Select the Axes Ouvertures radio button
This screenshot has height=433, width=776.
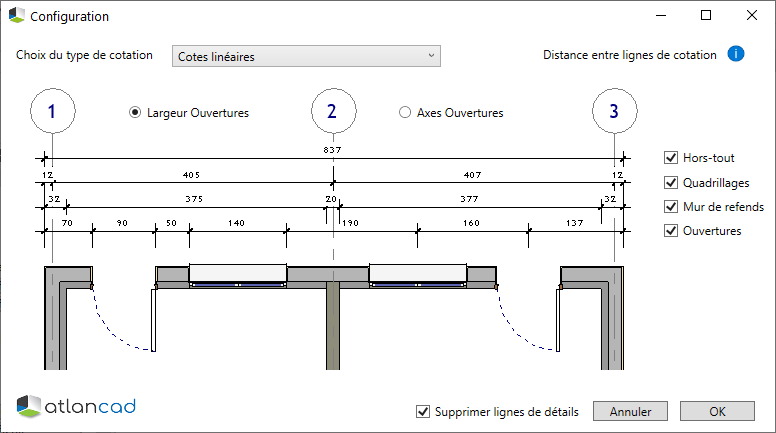[x=405, y=113]
